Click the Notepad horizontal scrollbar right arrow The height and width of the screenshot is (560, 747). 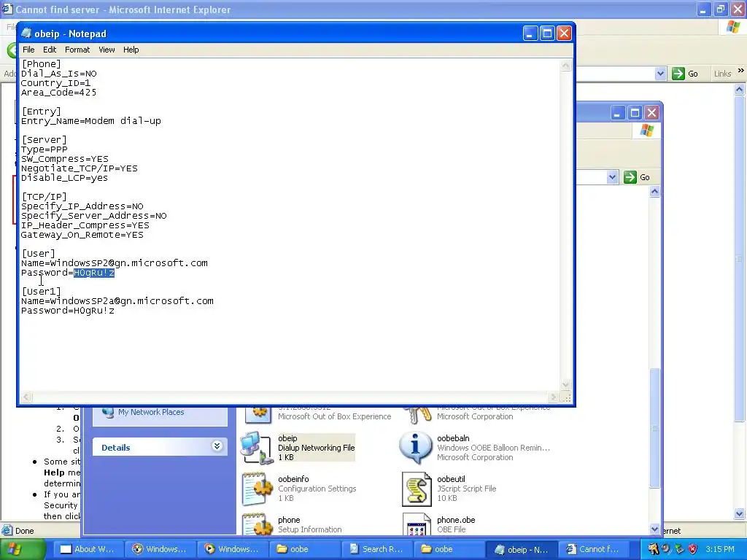[x=553, y=397]
